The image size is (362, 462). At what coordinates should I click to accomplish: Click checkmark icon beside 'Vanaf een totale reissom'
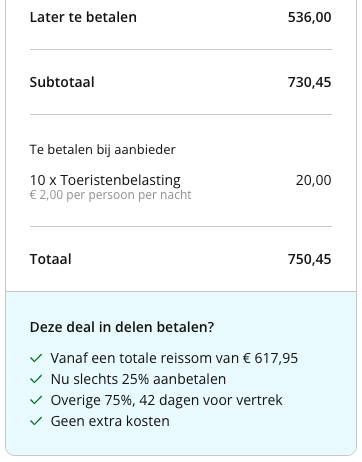36,358
